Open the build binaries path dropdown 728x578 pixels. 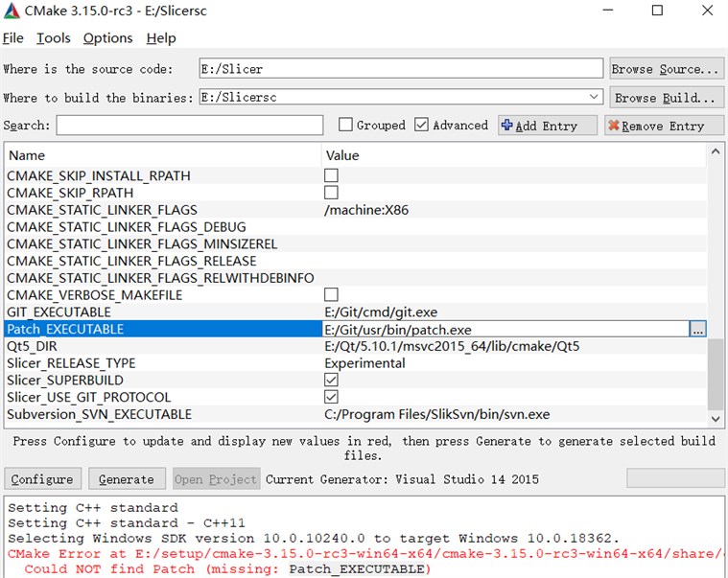594,97
